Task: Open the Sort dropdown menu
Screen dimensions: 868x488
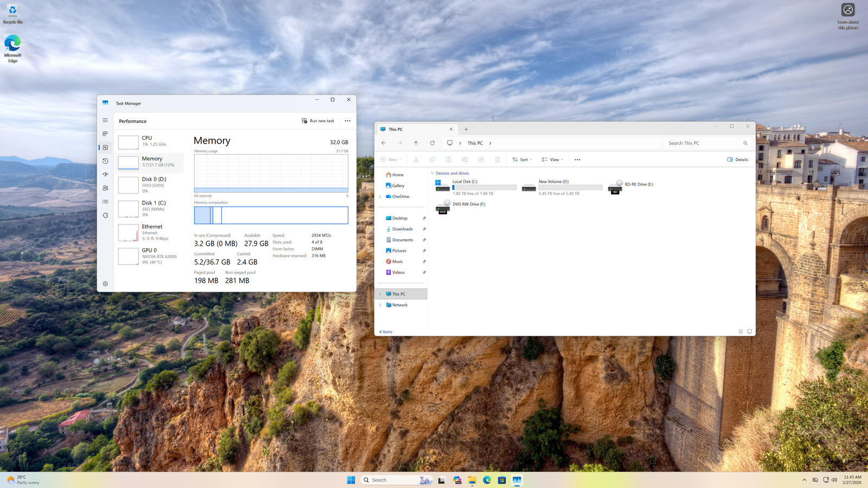Action: coord(522,159)
